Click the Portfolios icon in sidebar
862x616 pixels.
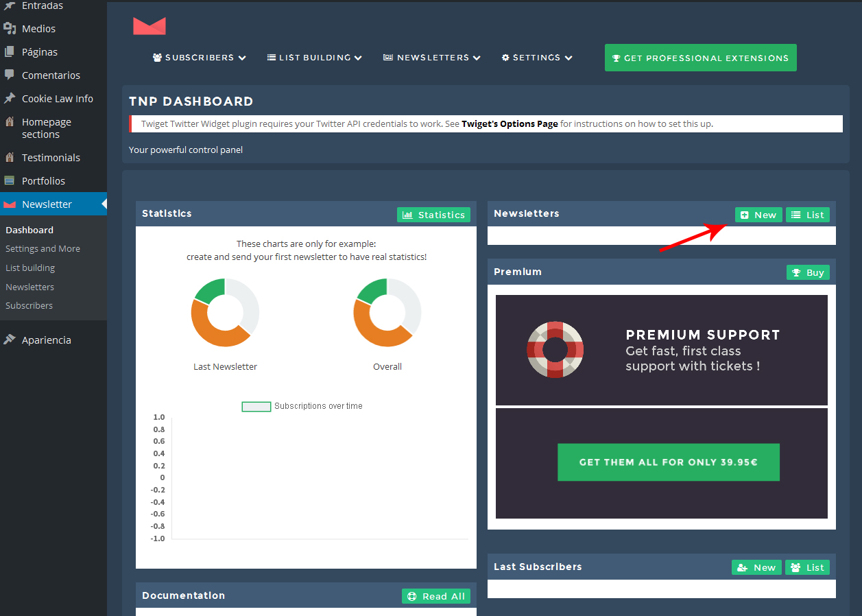click(10, 181)
